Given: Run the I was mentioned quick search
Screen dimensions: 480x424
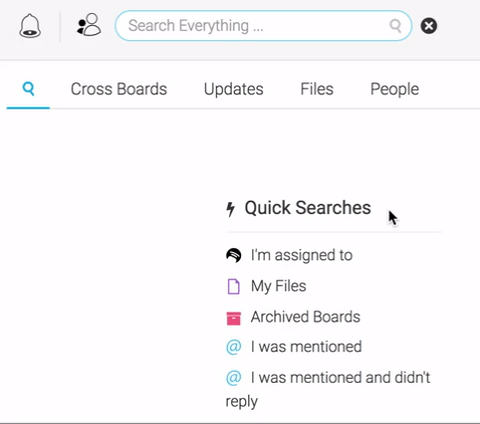Looking at the screenshot, I should point(306,347).
